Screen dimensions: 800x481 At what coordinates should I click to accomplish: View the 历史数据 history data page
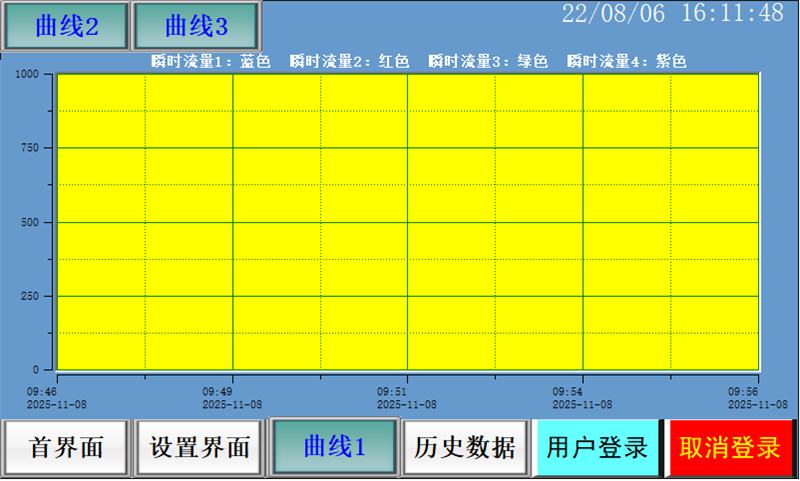tap(465, 447)
